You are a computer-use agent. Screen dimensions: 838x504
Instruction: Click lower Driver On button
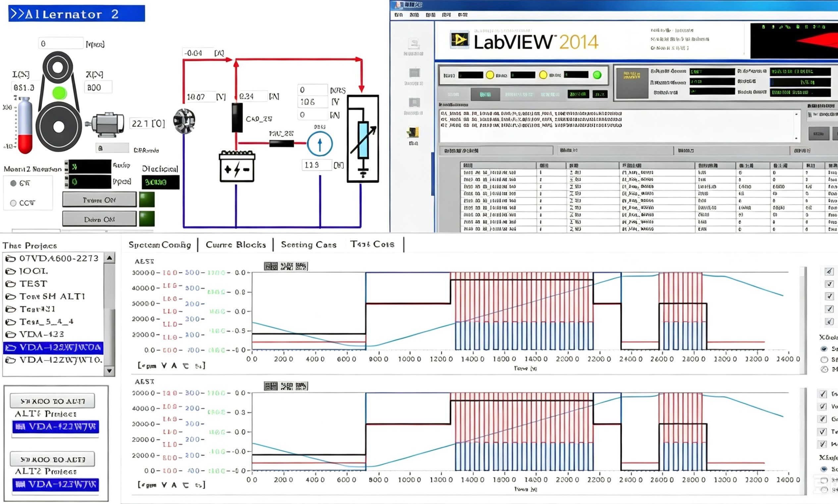click(x=99, y=219)
